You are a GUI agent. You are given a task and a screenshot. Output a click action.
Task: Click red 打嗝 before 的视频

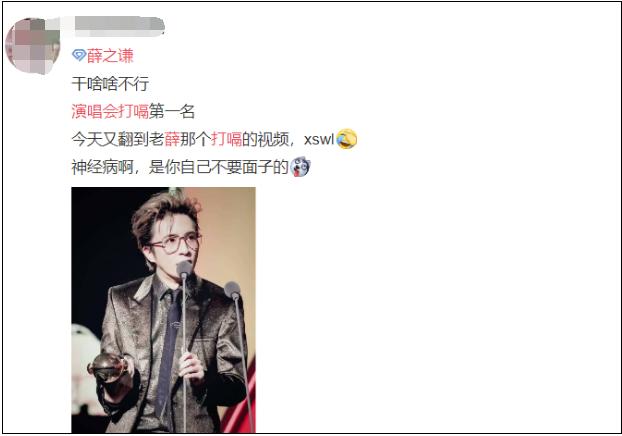226,139
